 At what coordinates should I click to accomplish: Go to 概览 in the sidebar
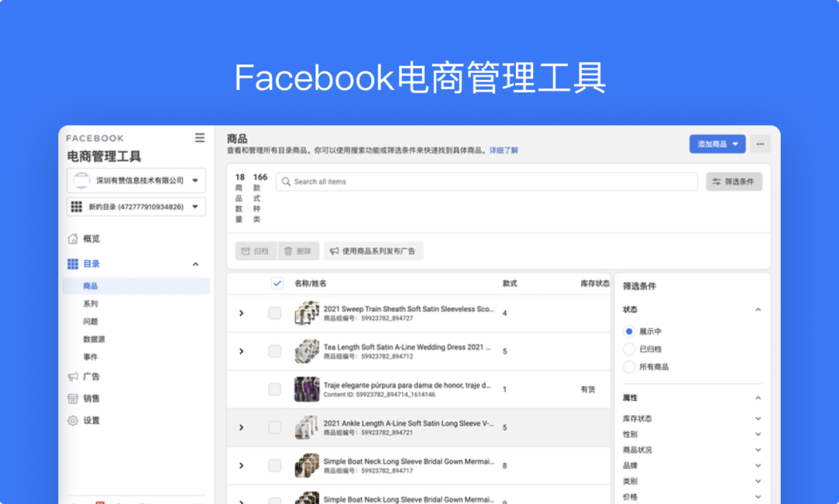[92, 238]
